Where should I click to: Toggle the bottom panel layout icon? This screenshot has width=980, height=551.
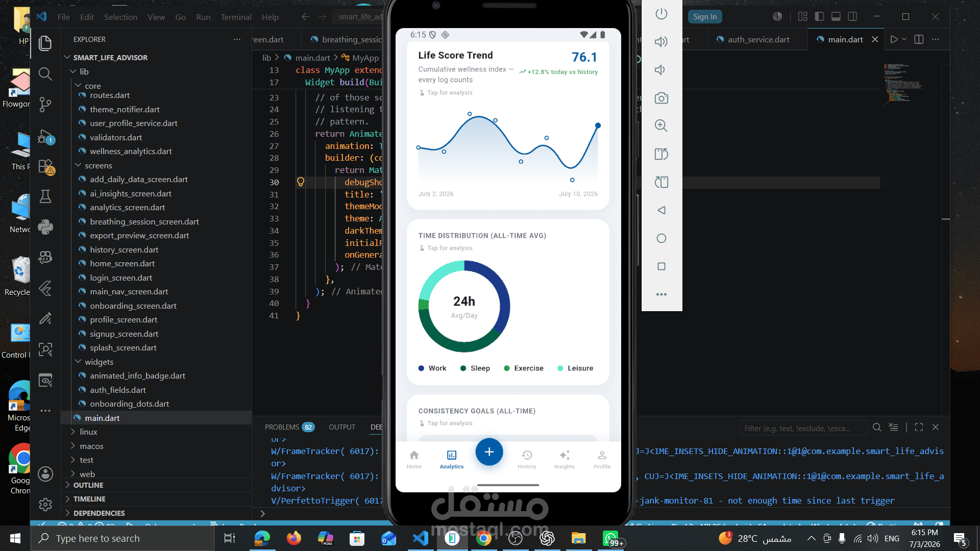pos(836,16)
